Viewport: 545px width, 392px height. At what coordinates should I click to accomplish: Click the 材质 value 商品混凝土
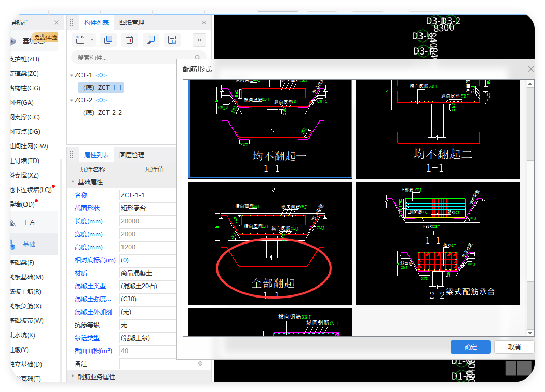coord(148,273)
